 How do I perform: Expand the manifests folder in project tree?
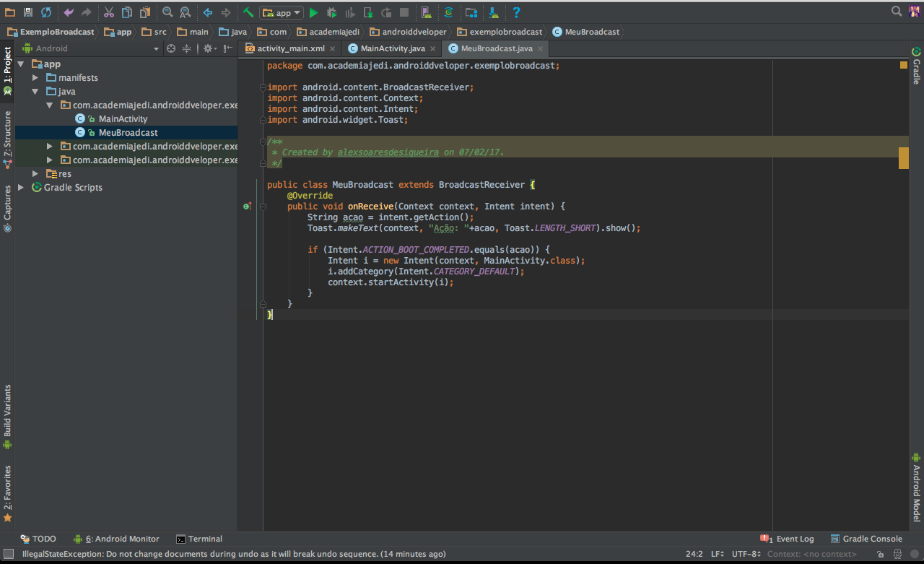click(x=35, y=77)
